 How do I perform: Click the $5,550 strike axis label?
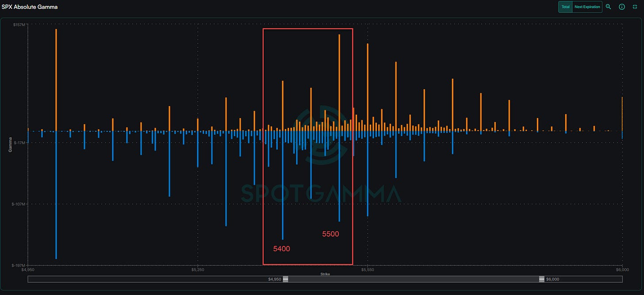click(x=368, y=269)
